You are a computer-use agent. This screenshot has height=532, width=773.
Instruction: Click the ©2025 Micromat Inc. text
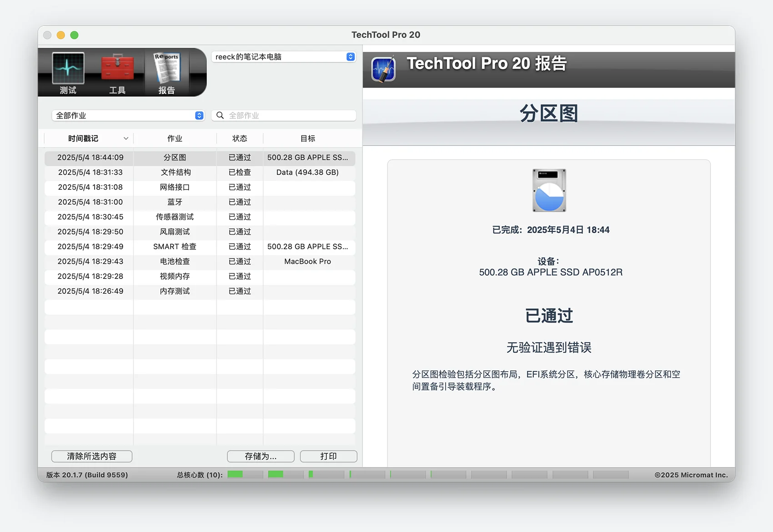[691, 475]
